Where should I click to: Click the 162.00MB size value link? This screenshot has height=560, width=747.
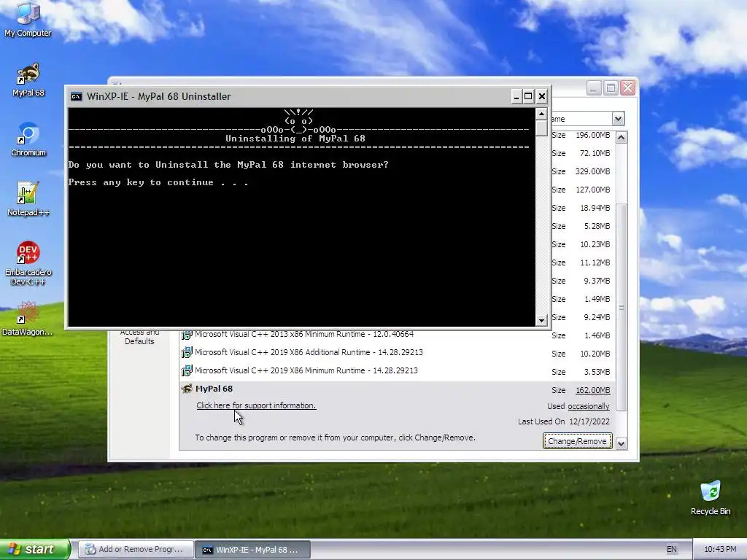tap(592, 390)
